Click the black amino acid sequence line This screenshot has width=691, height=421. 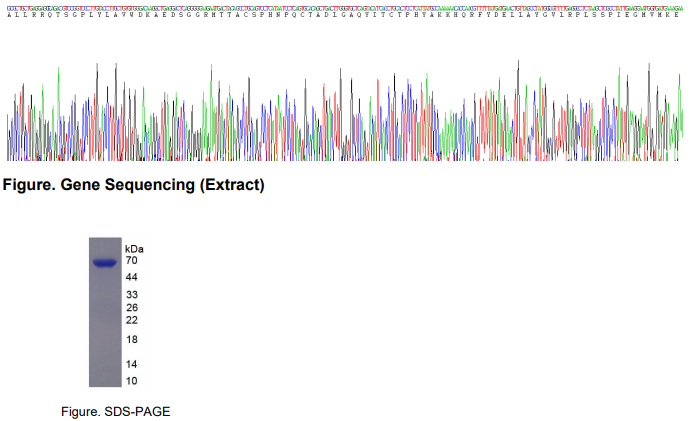click(345, 13)
